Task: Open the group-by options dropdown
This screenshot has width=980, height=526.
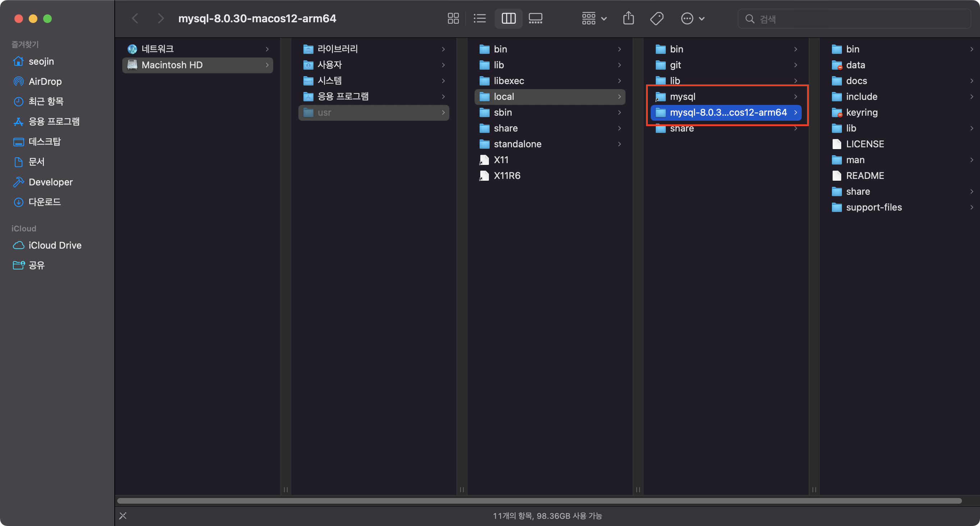Action: tap(594, 18)
